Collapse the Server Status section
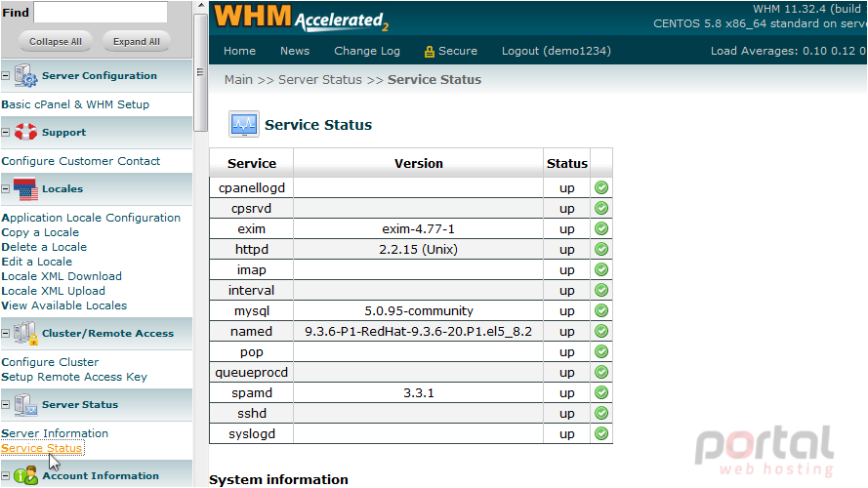Image resolution: width=868 pixels, height=488 pixels. (6, 404)
